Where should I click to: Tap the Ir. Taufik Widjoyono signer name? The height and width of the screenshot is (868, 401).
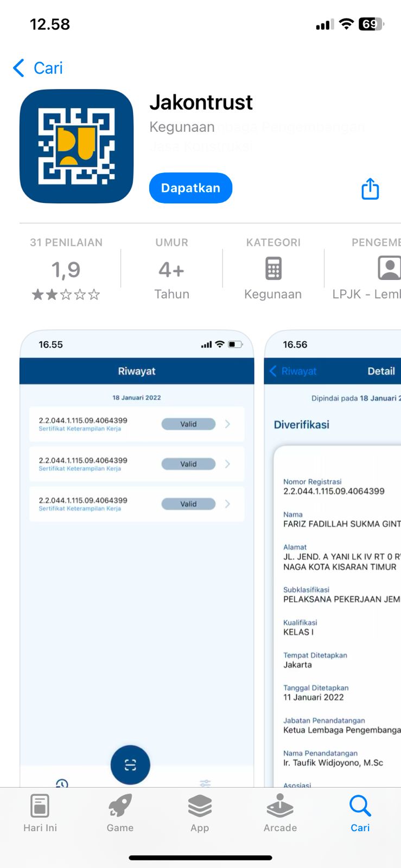[x=333, y=763]
